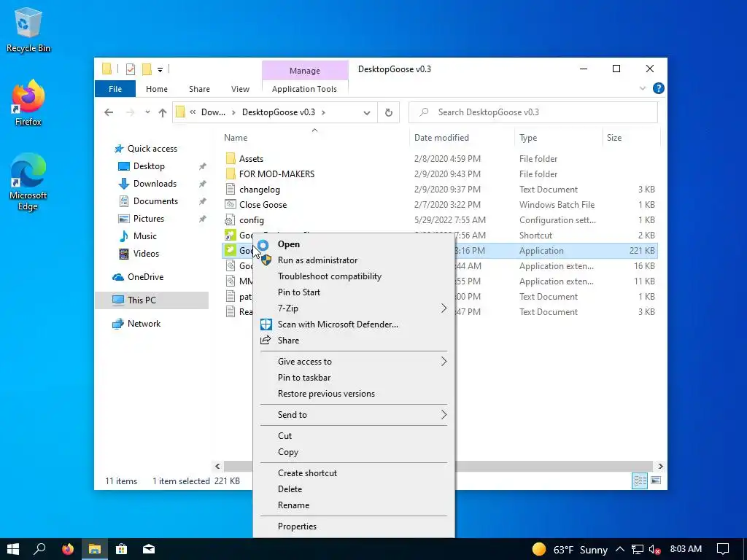Open Customize Quick Access Toolbar dropdown
The image size is (747, 560).
[x=160, y=70]
